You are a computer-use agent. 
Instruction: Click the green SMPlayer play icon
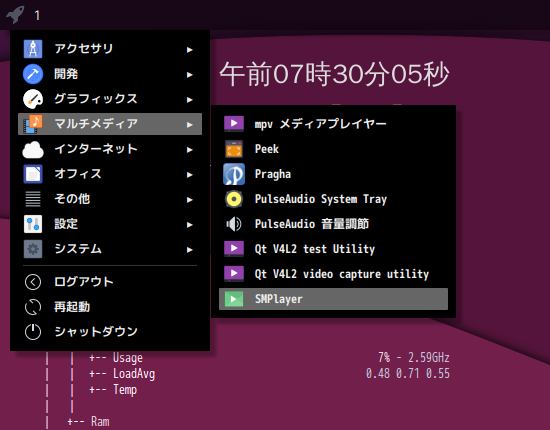point(234,299)
